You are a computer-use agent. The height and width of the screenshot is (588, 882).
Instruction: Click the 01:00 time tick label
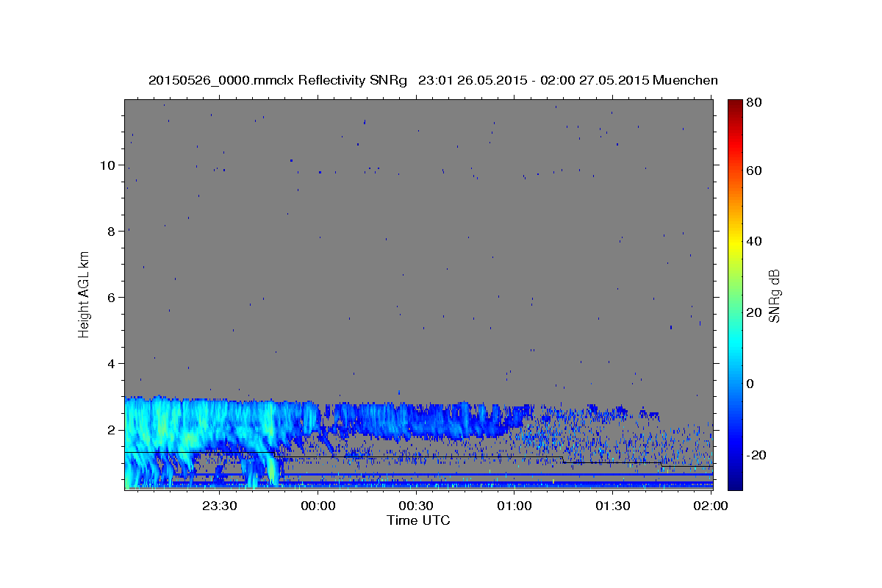point(514,506)
